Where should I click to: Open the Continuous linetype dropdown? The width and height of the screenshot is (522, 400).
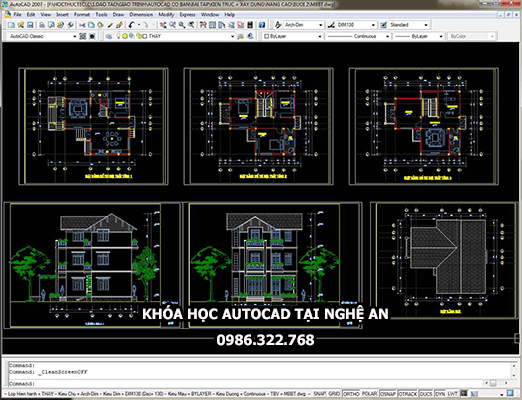click(x=387, y=36)
